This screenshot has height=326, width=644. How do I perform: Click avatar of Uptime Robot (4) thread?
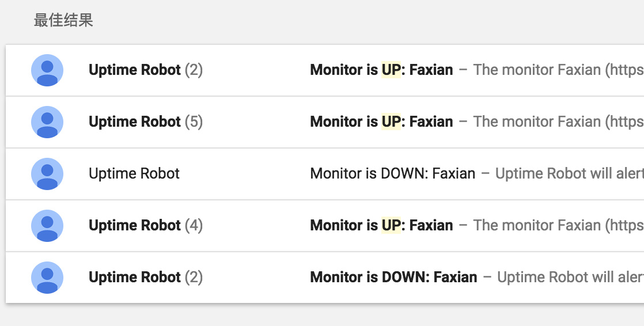point(47,226)
